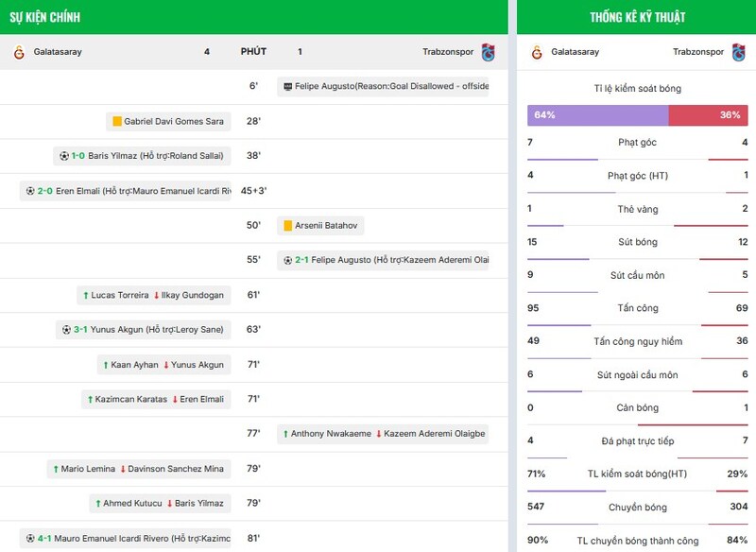Click Galatasaray logo in statistics panel
This screenshot has width=756, height=552.
pyautogui.click(x=537, y=52)
